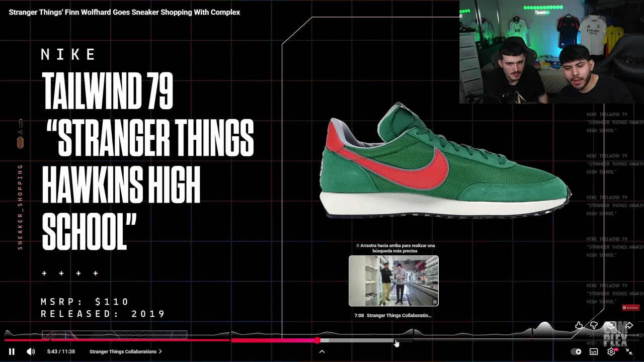Click the 5:43 / 11:38 time display
644x362 pixels.
click(x=61, y=351)
